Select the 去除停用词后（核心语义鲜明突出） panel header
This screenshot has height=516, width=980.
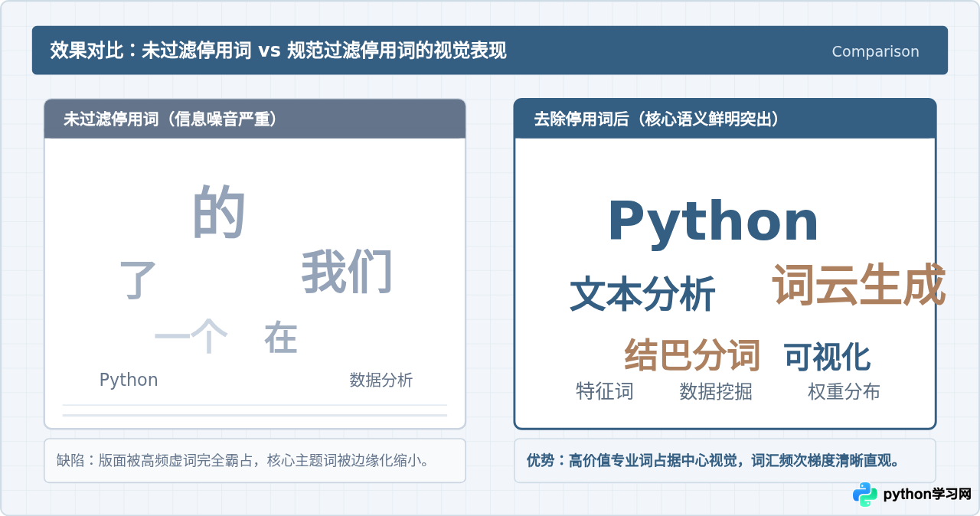point(724,119)
